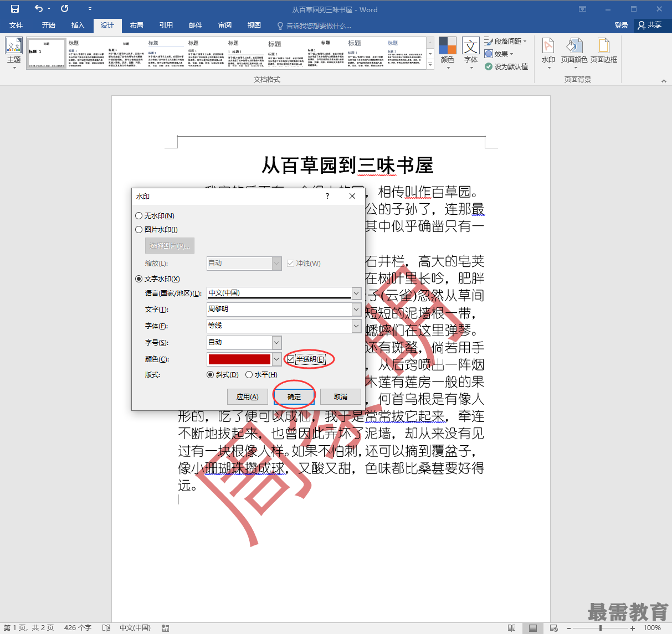Open the Customize Quick Access Toolbar arrow
This screenshot has height=634, width=672.
[90, 9]
